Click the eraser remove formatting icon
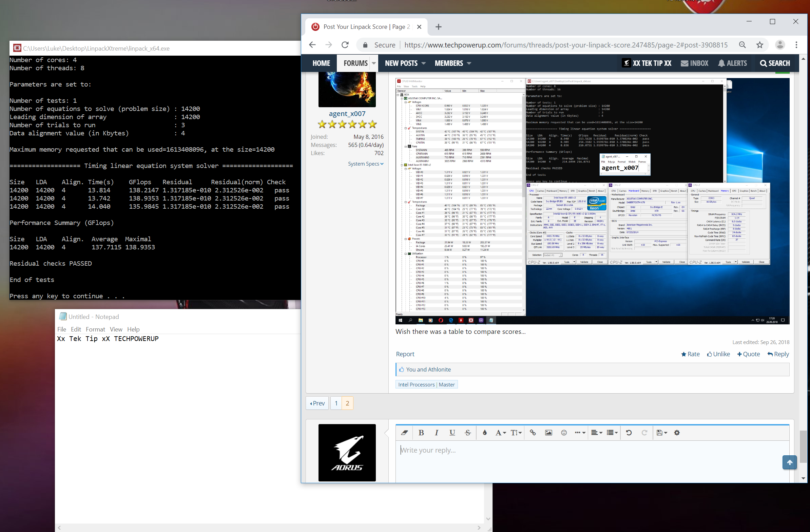 [404, 433]
